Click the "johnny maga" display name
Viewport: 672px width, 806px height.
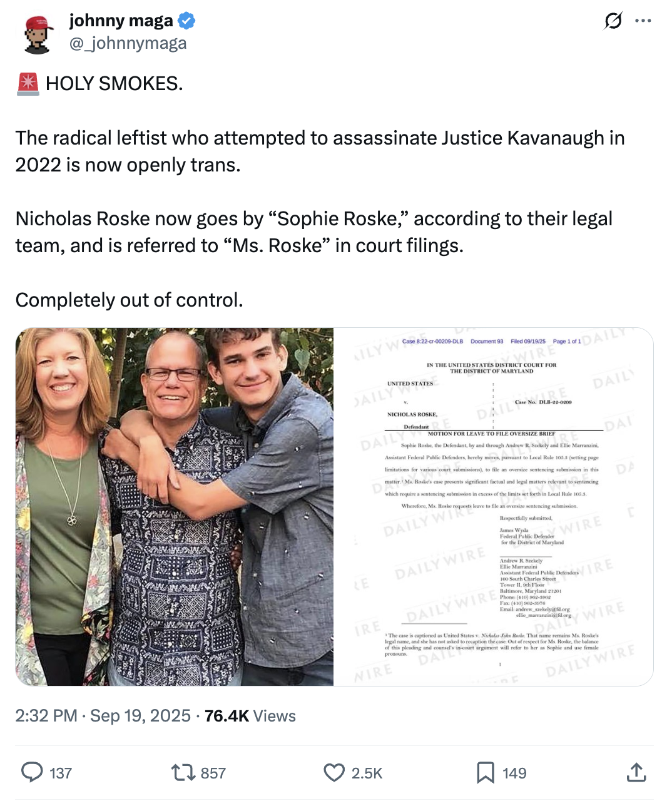[x=121, y=21]
